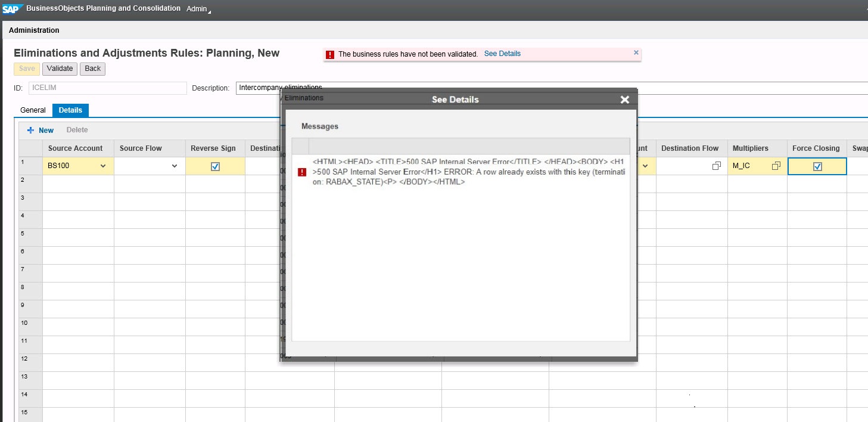868x422 pixels.
Task: Toggle Reverse Sign checkbox in row 1
Action: point(215,166)
